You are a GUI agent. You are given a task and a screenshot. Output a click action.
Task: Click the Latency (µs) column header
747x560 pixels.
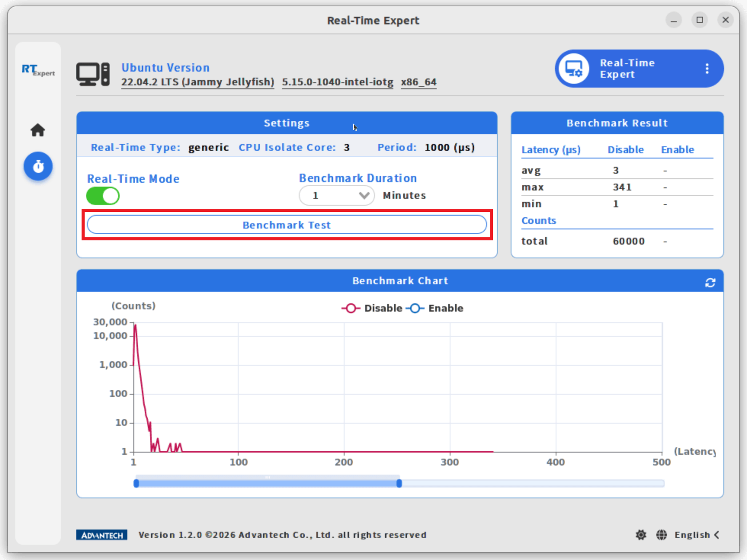(551, 150)
